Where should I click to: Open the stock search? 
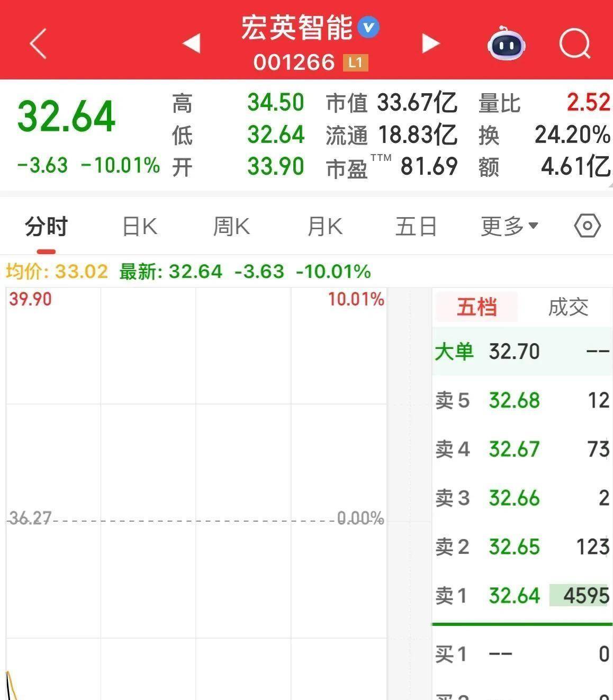pyautogui.click(x=575, y=45)
